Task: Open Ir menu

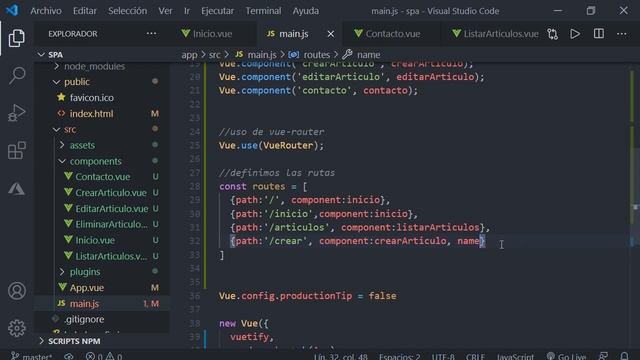Action: point(187,11)
